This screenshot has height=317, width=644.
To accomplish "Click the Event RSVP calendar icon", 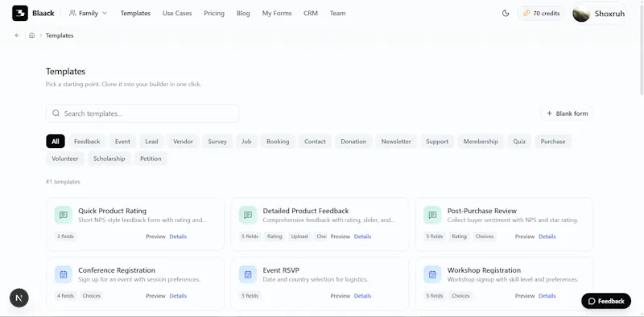I will [x=248, y=274].
